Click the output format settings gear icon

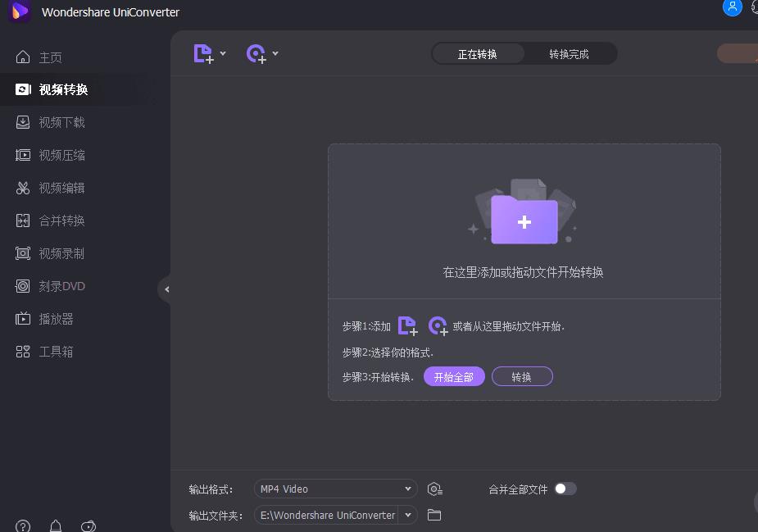pyautogui.click(x=434, y=489)
